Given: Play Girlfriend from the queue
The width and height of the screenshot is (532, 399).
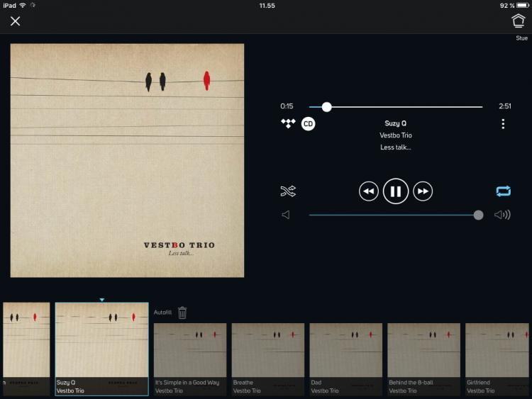Looking at the screenshot, I should coord(497,359).
